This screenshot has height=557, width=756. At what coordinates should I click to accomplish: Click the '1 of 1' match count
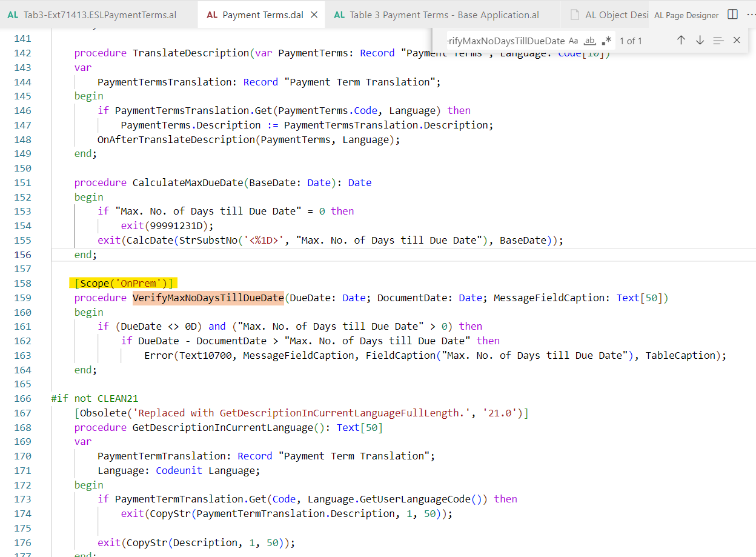pos(631,41)
